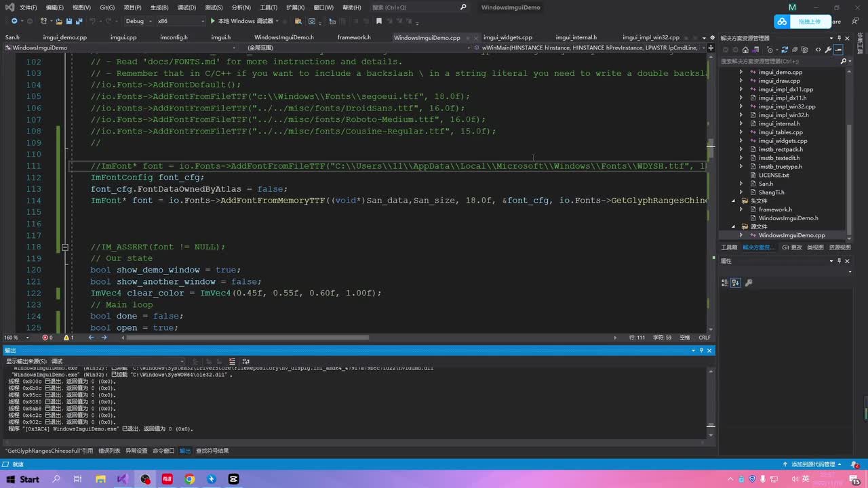The image size is (868, 488).
Task: Select WindowsImguiDemo.h in Solution Explorer
Action: click(x=788, y=218)
